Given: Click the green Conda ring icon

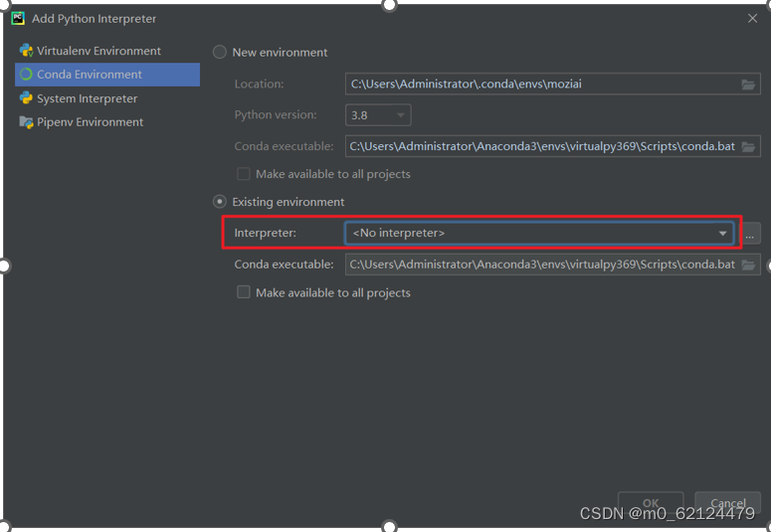Looking at the screenshot, I should click(x=26, y=75).
